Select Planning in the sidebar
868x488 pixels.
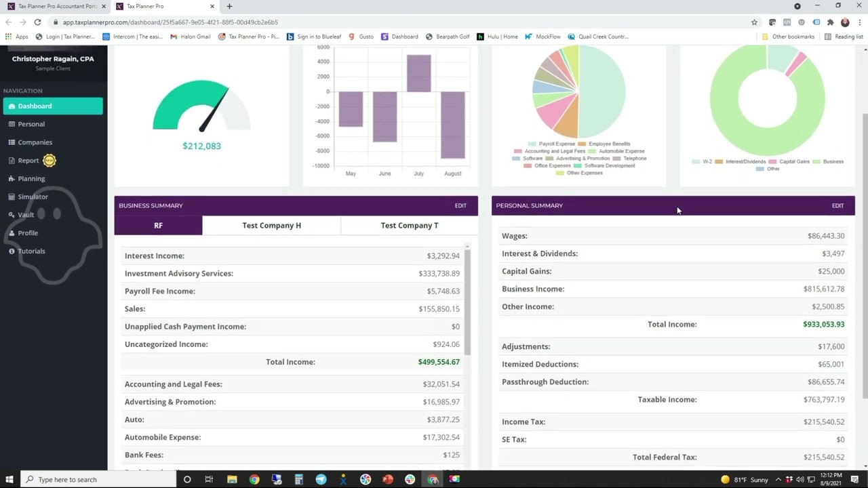31,179
